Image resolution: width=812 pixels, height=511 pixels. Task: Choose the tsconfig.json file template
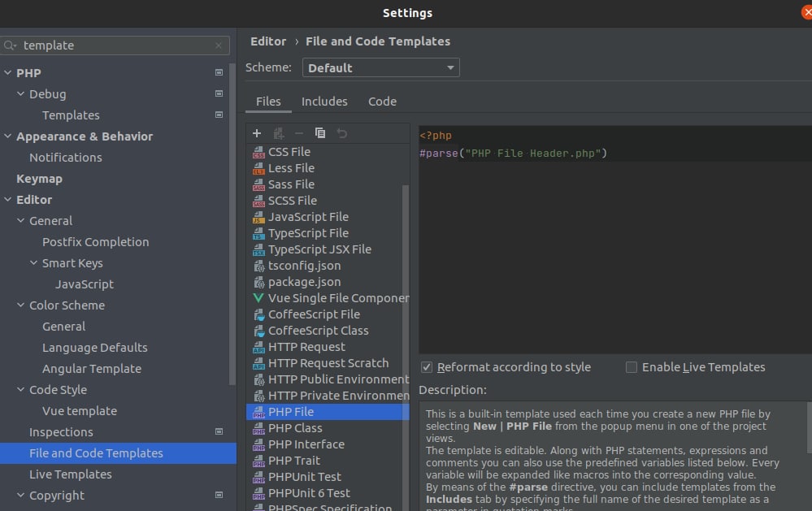[304, 266]
